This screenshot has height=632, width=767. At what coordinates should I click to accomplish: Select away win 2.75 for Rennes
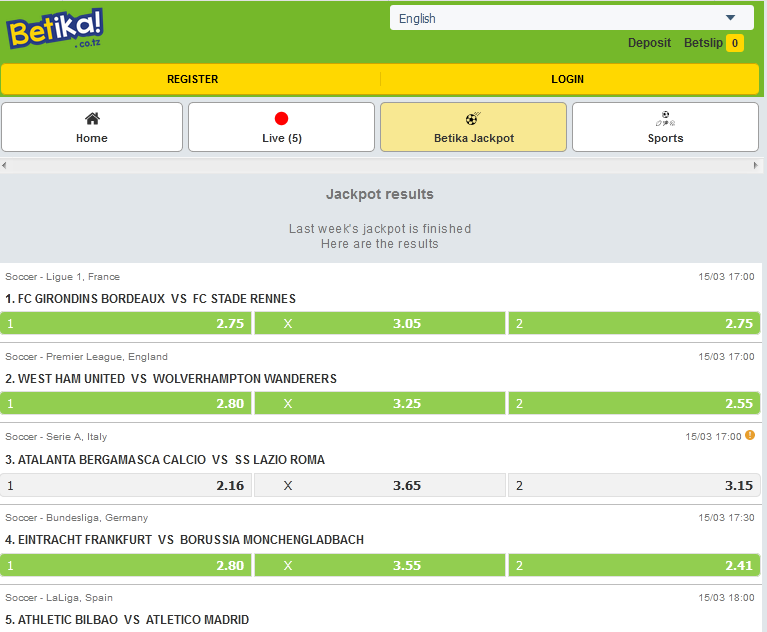click(x=634, y=323)
